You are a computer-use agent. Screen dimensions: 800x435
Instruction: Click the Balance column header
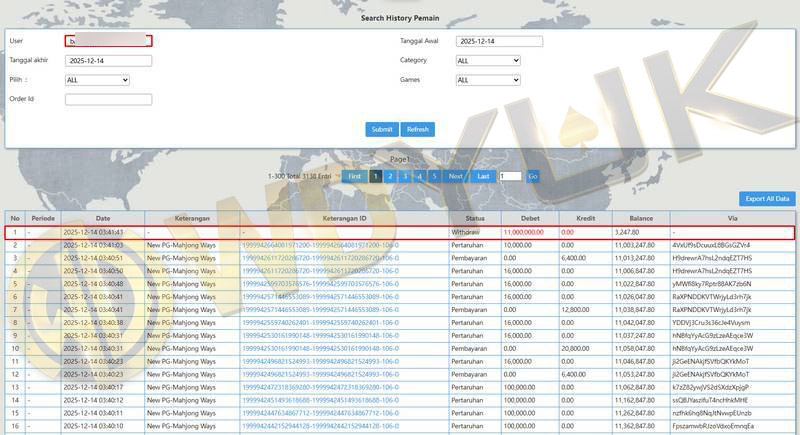[x=641, y=218]
